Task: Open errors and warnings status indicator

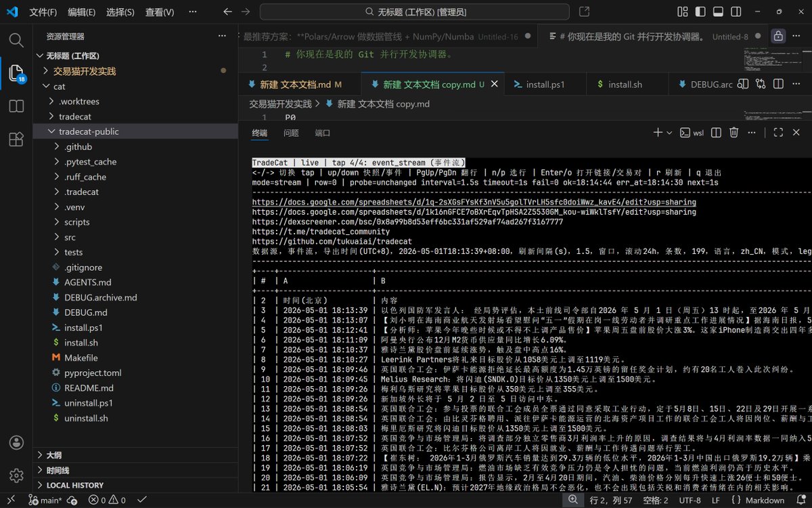Action: [106, 501]
